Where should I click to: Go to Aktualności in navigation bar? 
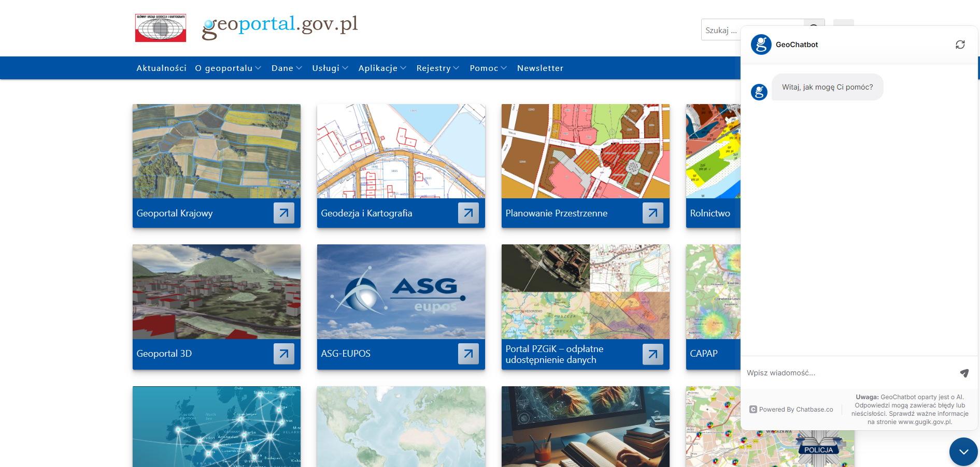pyautogui.click(x=161, y=68)
